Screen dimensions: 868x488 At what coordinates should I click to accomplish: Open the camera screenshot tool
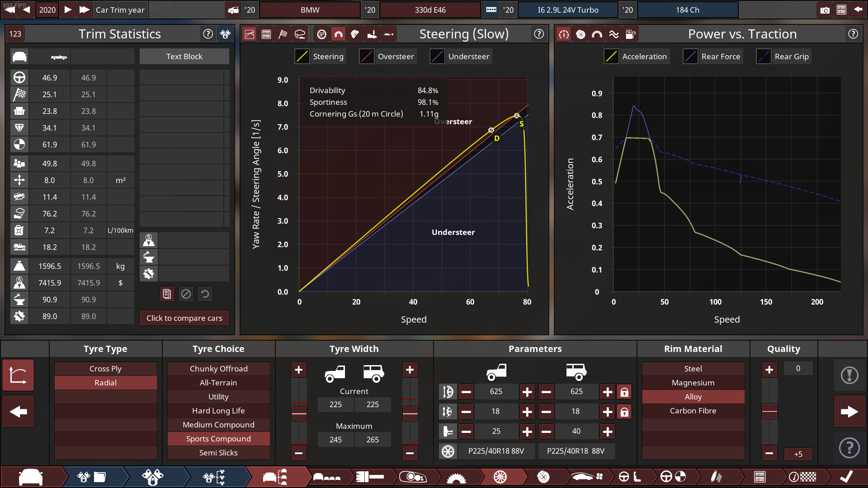tap(825, 9)
